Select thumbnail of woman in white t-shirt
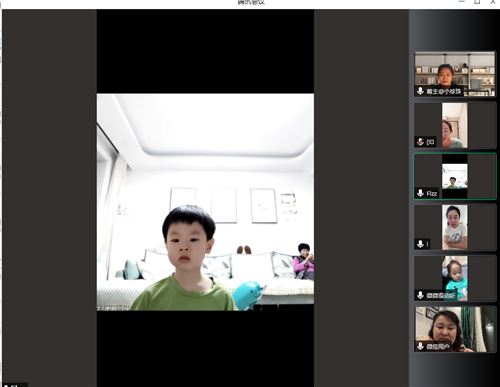 click(x=455, y=227)
